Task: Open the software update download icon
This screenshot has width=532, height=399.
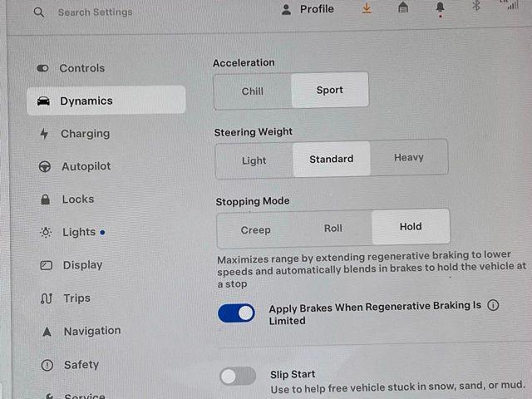Action: [x=367, y=7]
